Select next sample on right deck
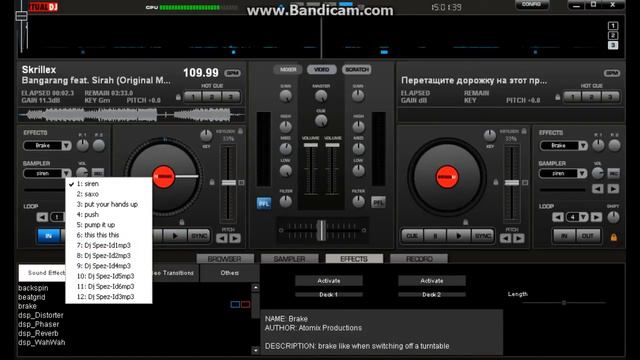This screenshot has width=640, height=360. pos(613,189)
